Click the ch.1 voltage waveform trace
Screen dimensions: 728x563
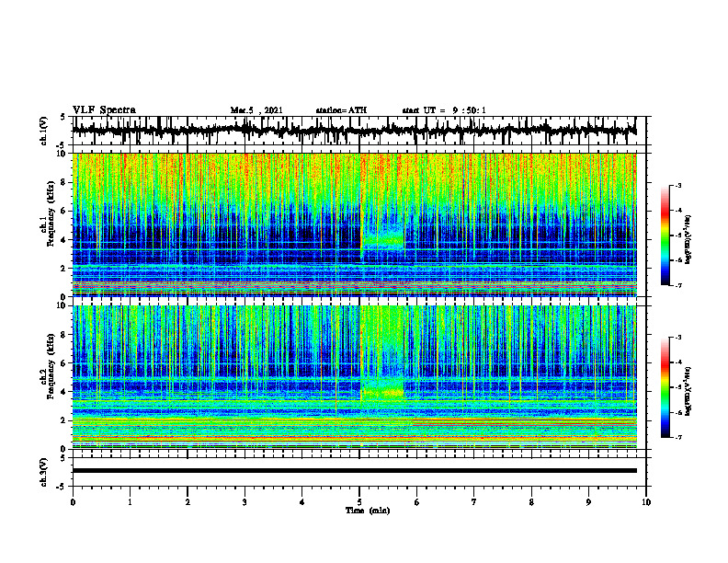click(x=354, y=131)
